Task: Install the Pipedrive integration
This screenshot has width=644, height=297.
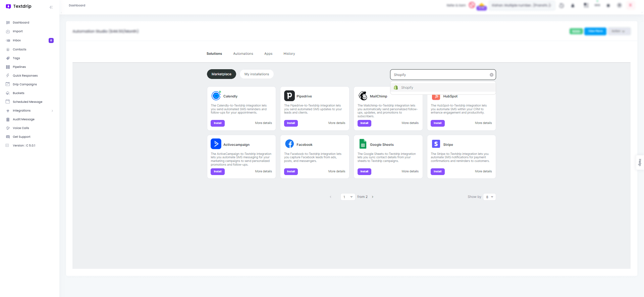Action: 291,123
